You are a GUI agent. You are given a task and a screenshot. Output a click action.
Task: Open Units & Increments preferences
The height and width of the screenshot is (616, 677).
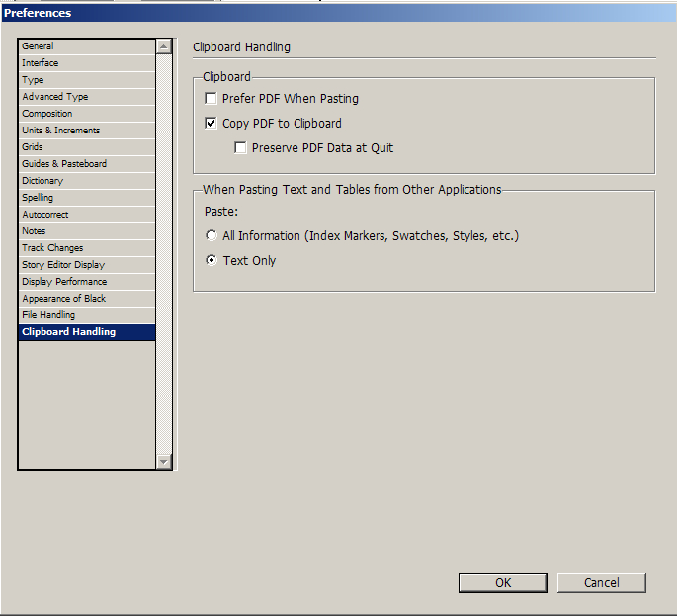[87, 131]
